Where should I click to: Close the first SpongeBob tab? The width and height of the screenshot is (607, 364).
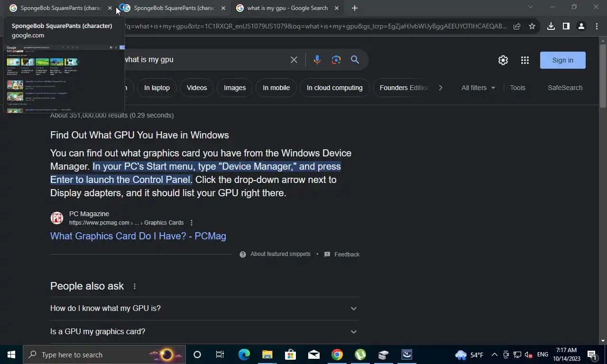pyautogui.click(x=110, y=8)
